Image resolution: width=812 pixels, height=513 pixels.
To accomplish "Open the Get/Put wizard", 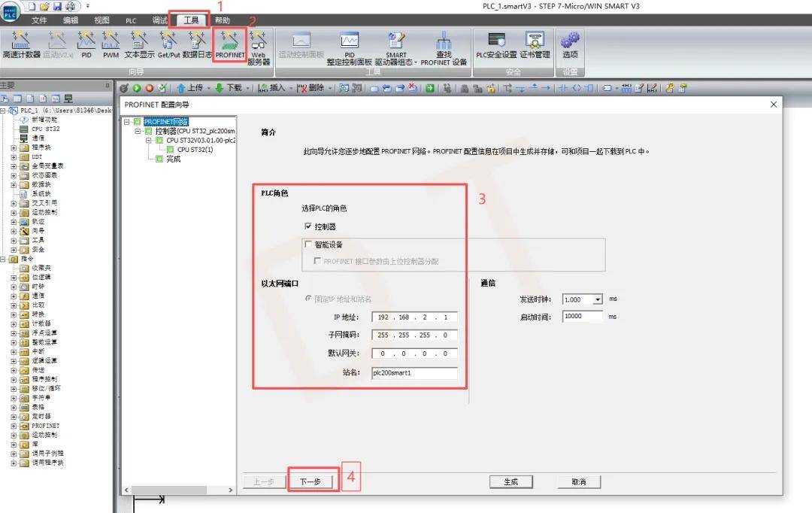I will pos(169,44).
